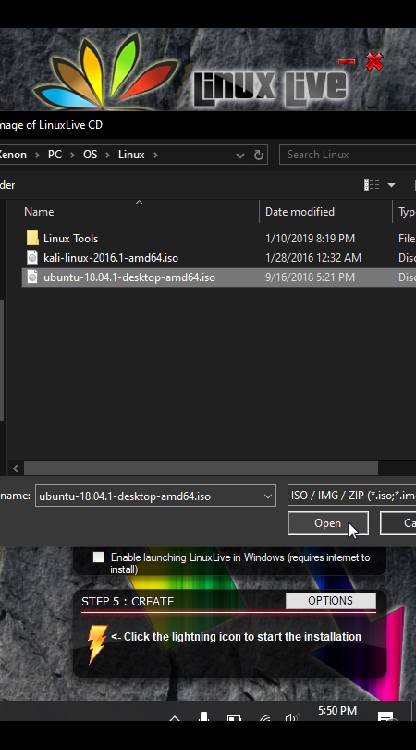Click the Linux Tools folder icon
Image resolution: width=416 pixels, height=750 pixels.
(33, 238)
